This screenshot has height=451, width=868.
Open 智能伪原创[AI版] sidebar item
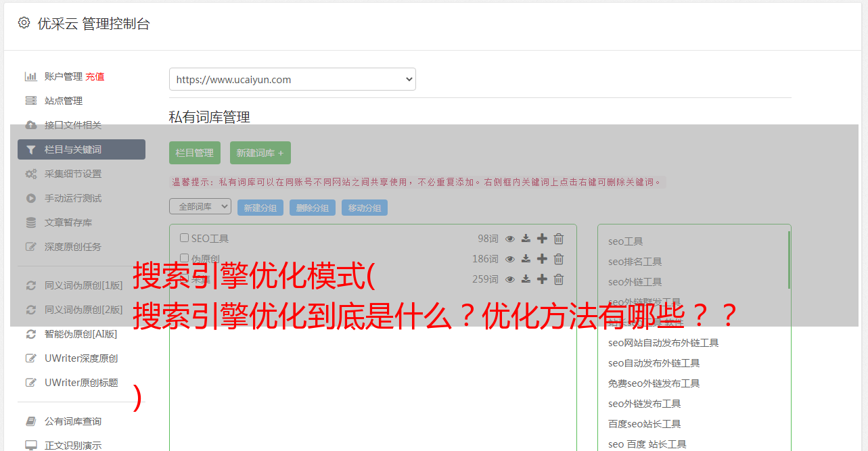(81, 334)
